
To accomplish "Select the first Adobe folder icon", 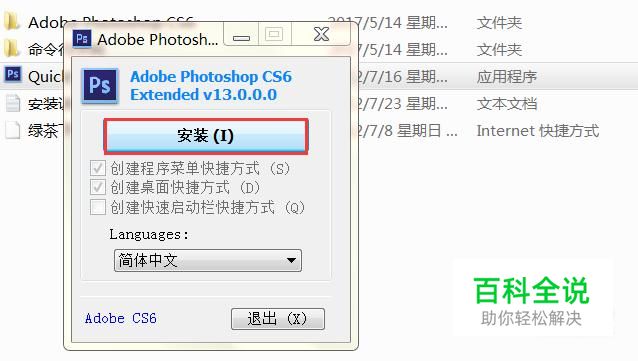I will [x=12, y=22].
